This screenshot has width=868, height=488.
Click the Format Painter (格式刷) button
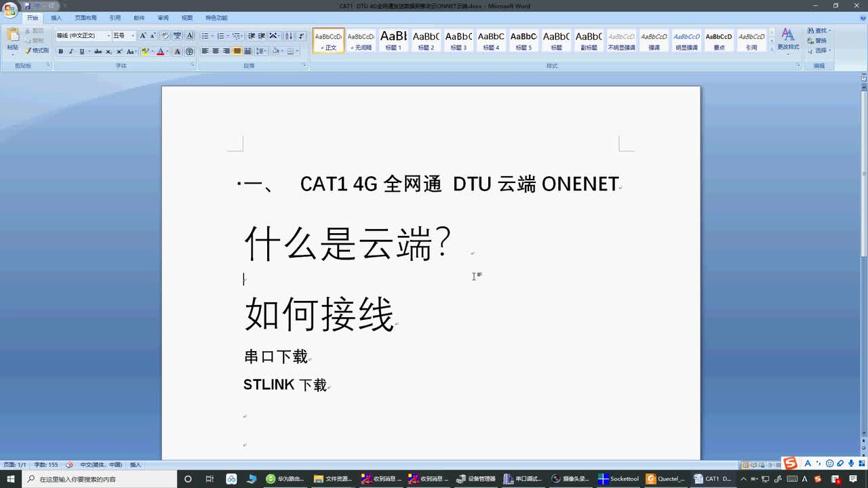click(x=37, y=51)
